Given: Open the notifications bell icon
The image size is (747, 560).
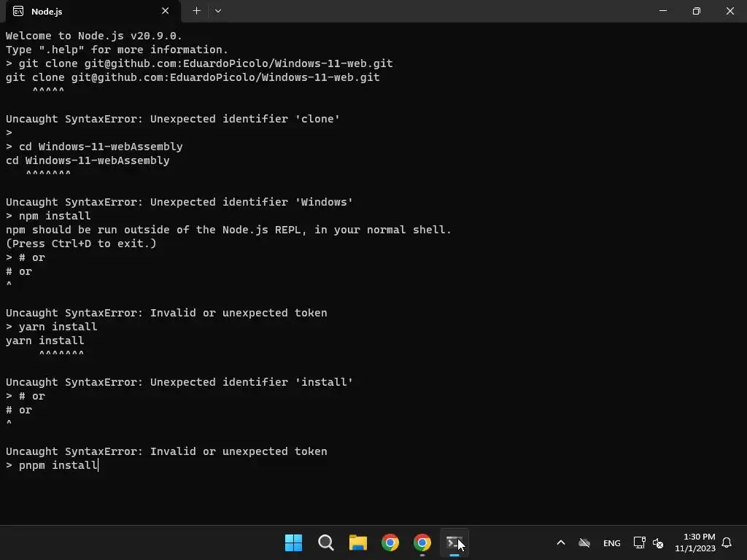Looking at the screenshot, I should coord(727,542).
